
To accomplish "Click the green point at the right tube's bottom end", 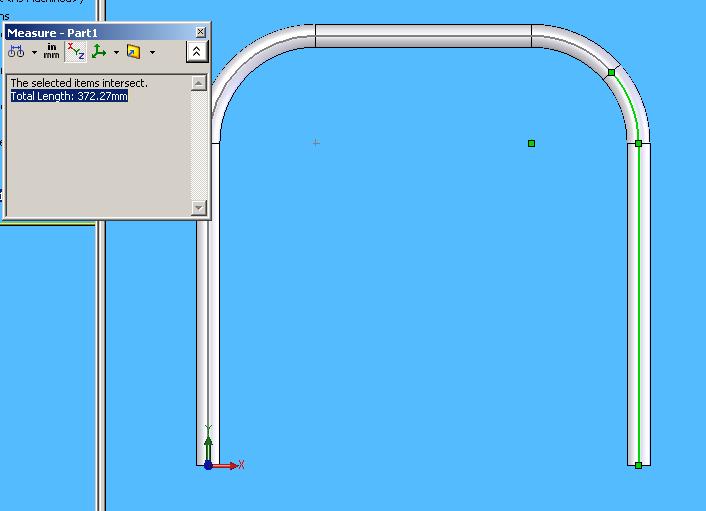I will [x=638, y=465].
